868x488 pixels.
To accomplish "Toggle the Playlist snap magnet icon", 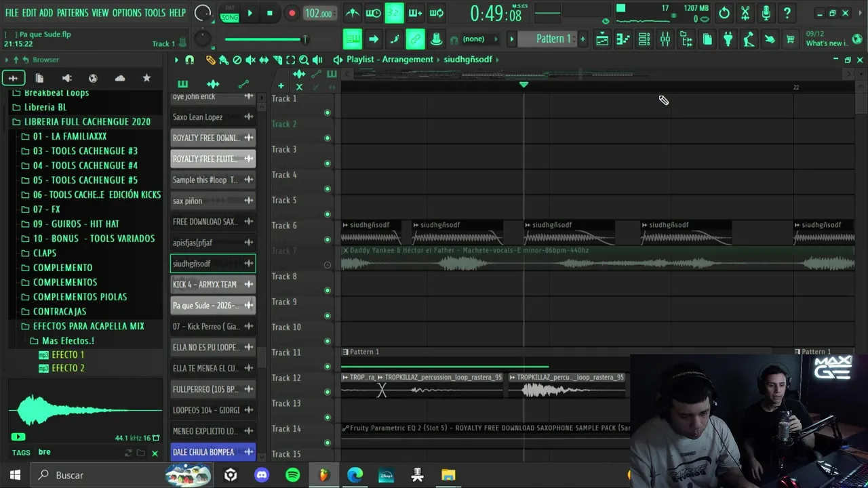I will click(190, 60).
